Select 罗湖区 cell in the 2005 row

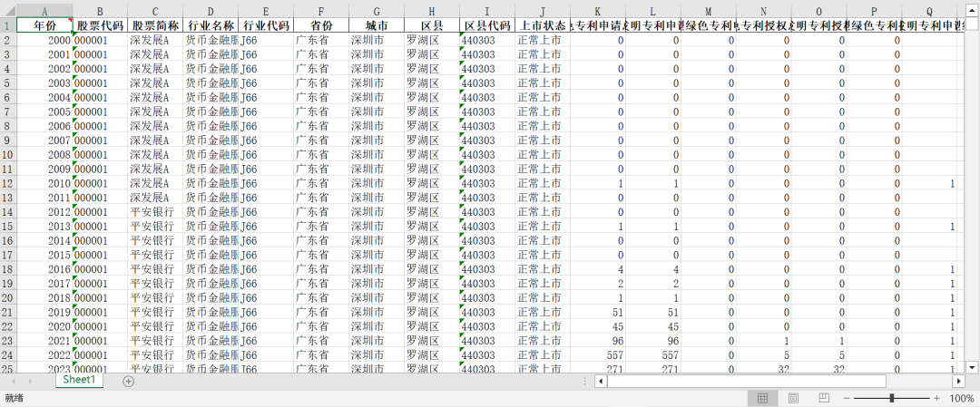(x=432, y=111)
